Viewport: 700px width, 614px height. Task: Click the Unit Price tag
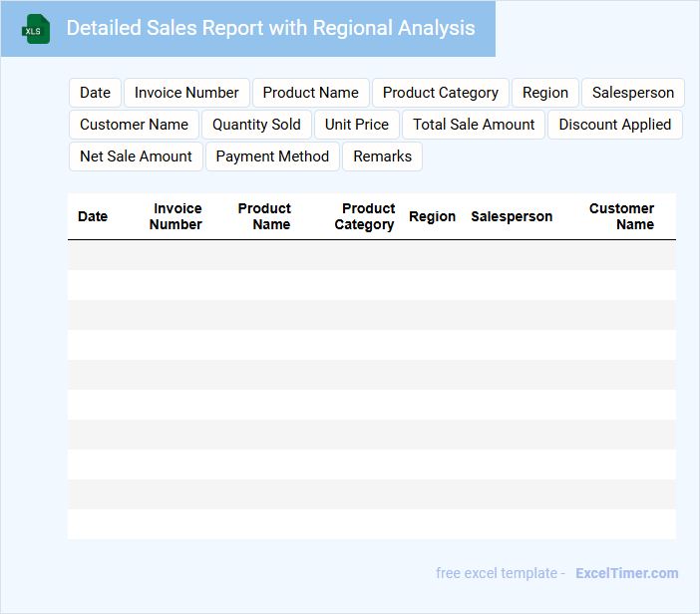click(357, 125)
